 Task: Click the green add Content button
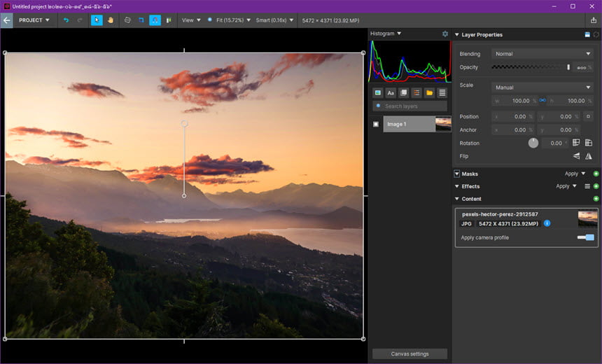point(596,199)
